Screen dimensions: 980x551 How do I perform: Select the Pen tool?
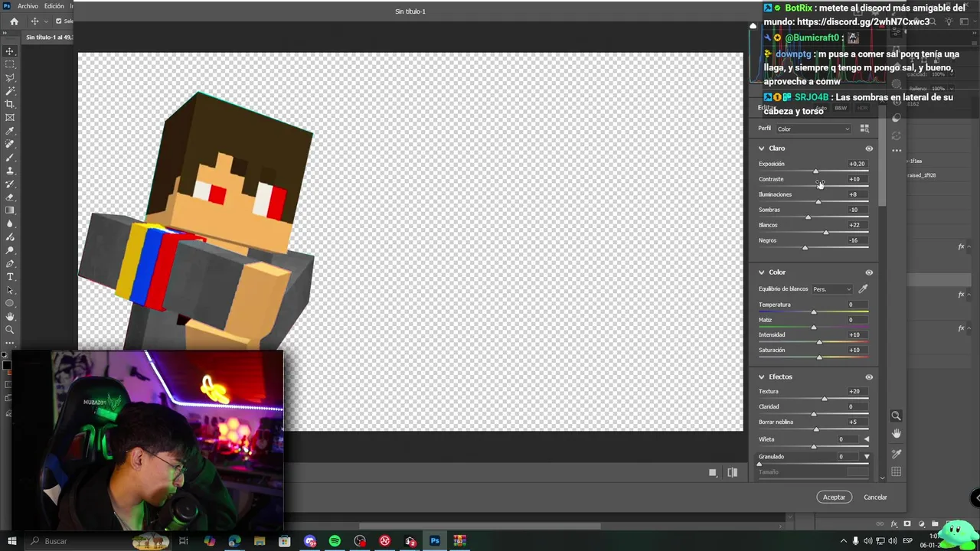click(10, 263)
